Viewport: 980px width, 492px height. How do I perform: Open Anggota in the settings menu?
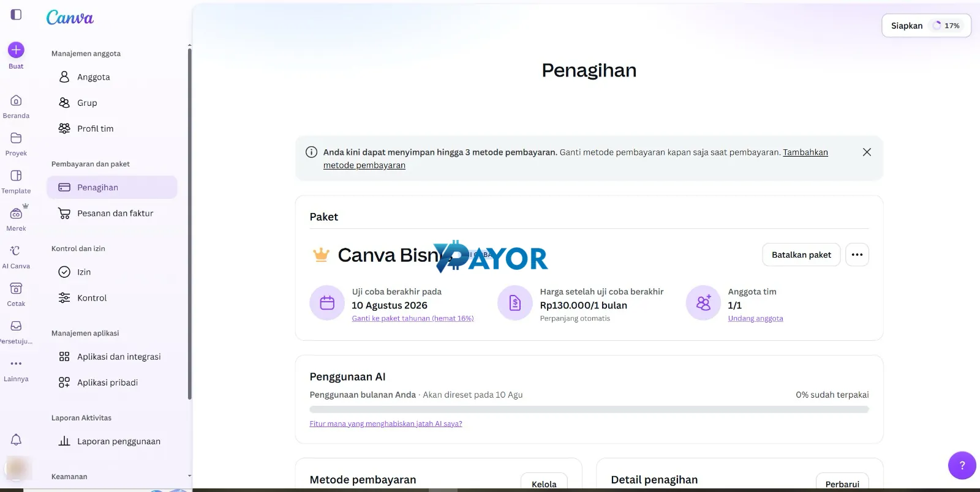pyautogui.click(x=112, y=77)
